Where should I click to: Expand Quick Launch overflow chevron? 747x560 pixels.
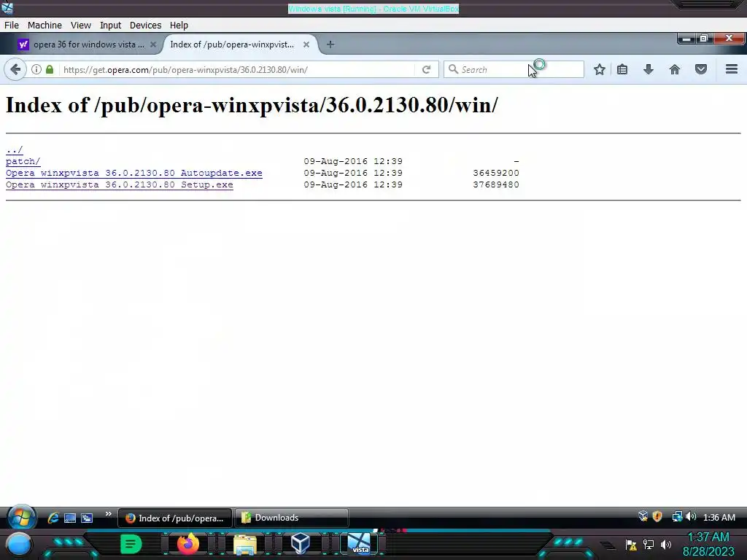108,514
